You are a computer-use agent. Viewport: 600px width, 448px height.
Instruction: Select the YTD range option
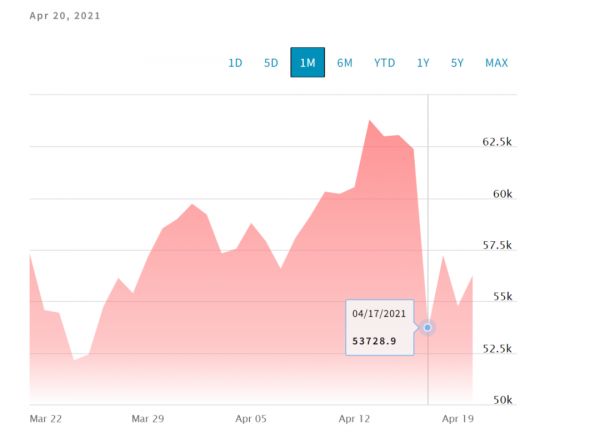click(384, 63)
